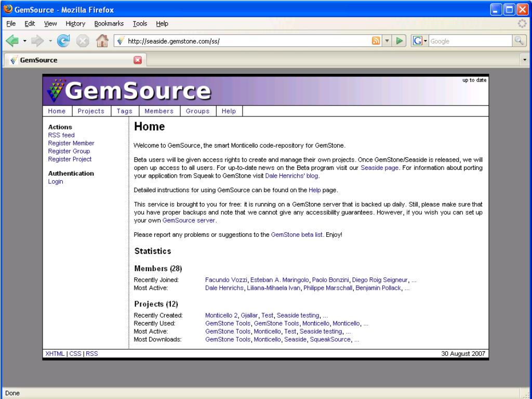
Task: Click the XHTML footer link
Action: pyautogui.click(x=55, y=353)
